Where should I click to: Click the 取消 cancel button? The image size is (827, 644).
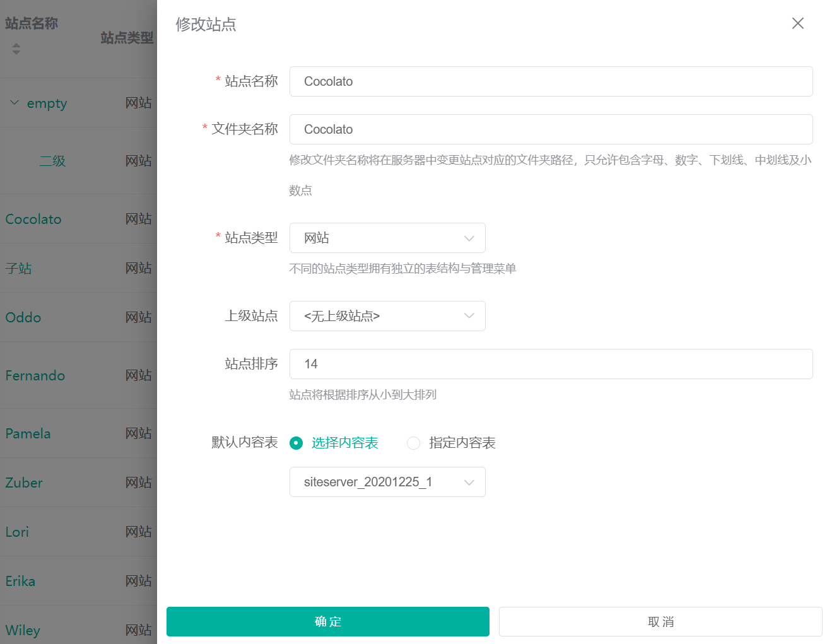pyautogui.click(x=660, y=621)
